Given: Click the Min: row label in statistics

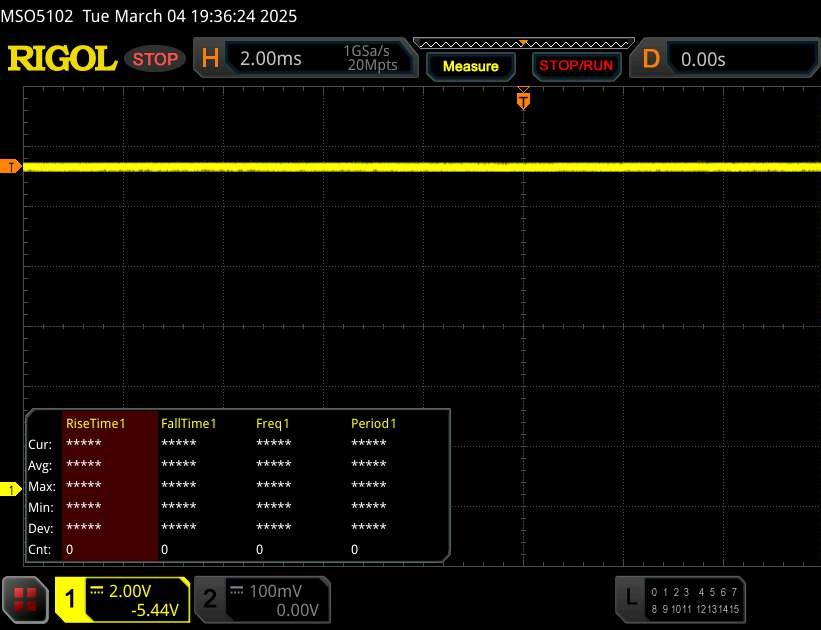Looking at the screenshot, I should click(41, 507).
